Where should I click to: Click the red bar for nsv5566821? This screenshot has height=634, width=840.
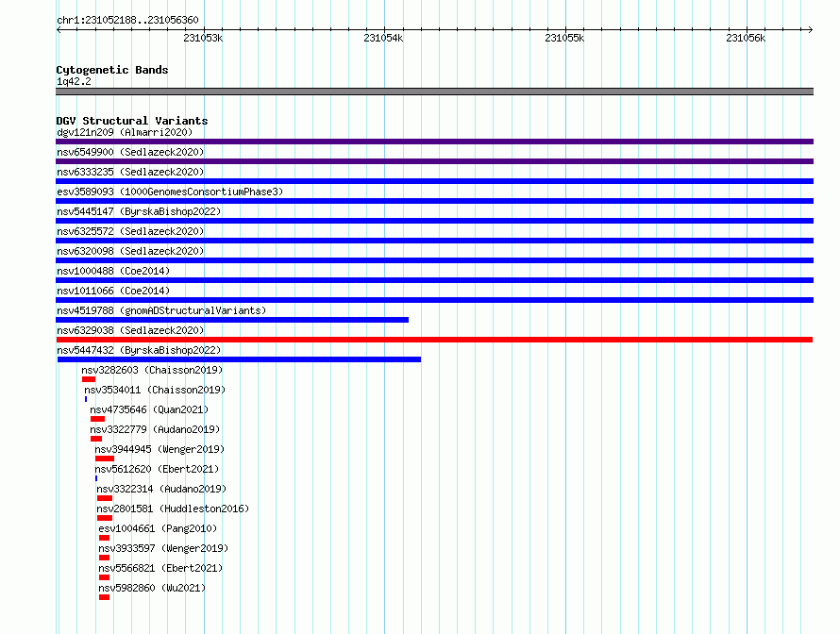point(104,577)
